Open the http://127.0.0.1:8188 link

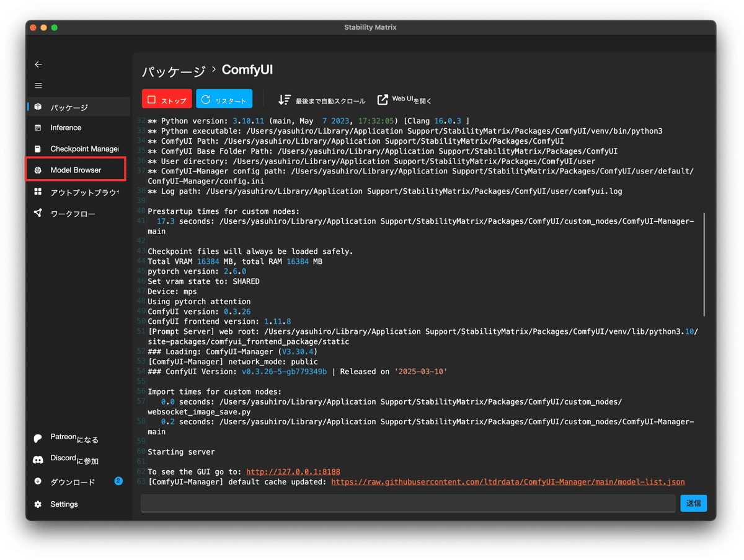(293, 471)
